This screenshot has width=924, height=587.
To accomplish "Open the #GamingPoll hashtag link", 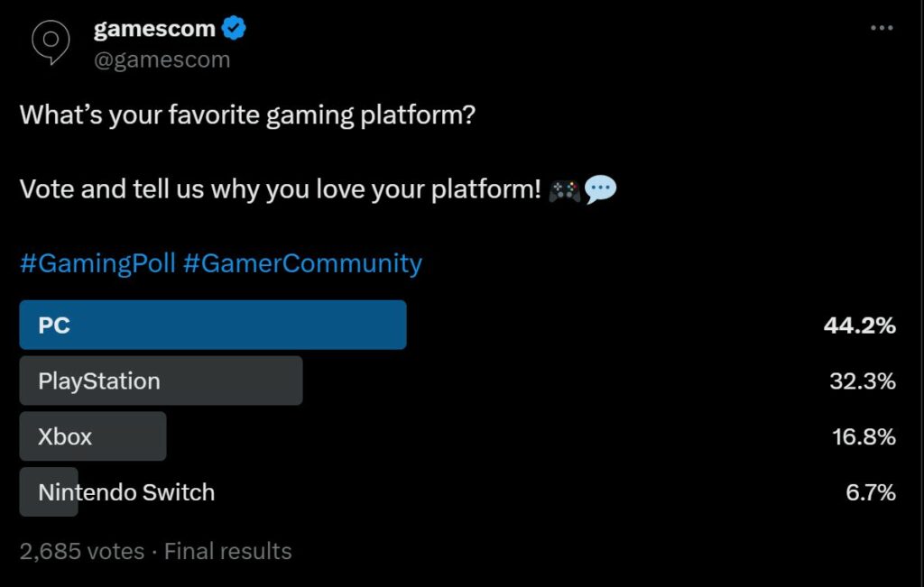I will point(99,262).
